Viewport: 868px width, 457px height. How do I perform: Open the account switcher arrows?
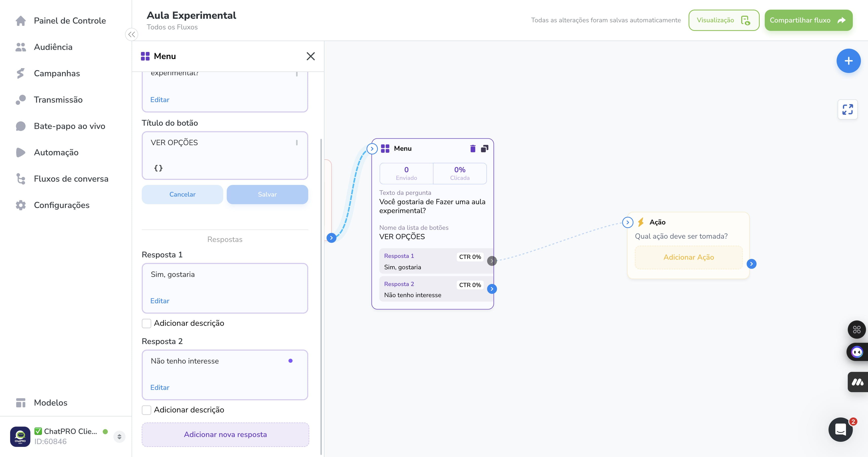(119, 436)
